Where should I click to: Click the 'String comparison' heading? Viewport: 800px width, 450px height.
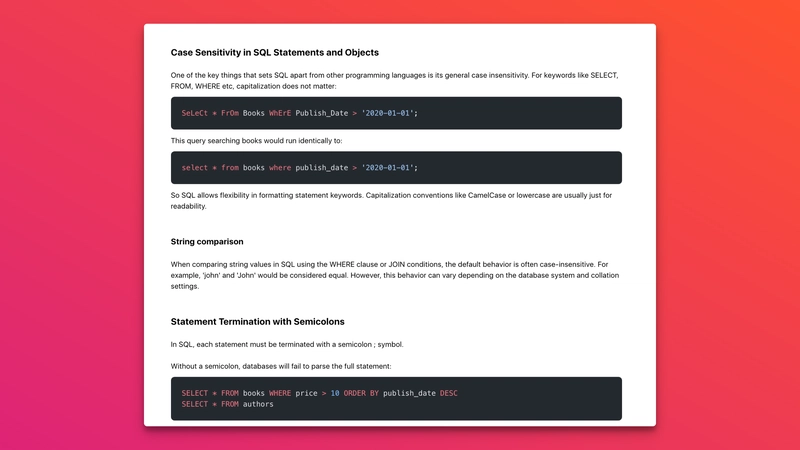point(207,242)
